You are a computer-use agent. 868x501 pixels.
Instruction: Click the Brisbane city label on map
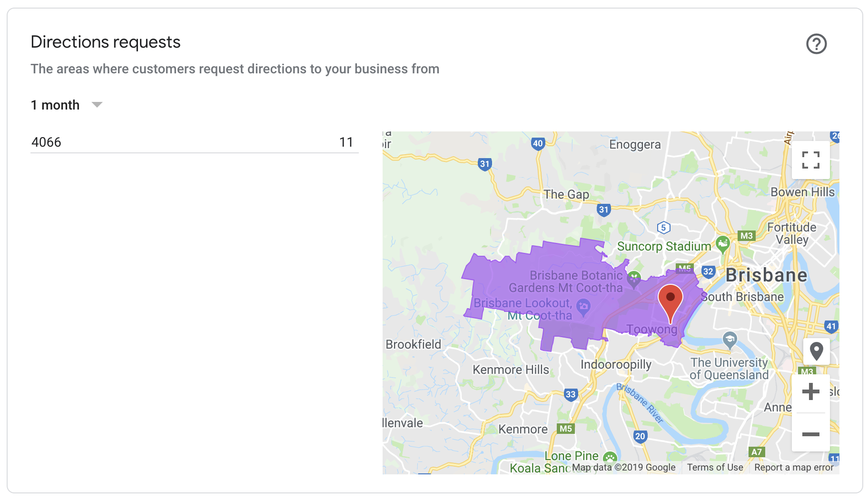pyautogui.click(x=766, y=275)
